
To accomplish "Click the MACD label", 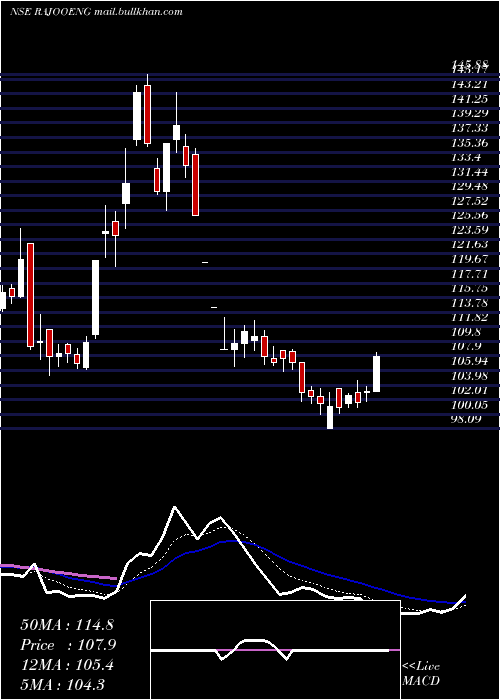I will (421, 681).
